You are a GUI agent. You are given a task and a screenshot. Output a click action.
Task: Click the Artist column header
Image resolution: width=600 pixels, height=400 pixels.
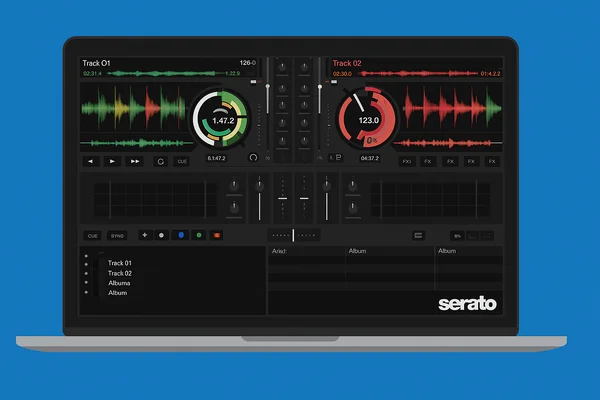pyautogui.click(x=280, y=252)
